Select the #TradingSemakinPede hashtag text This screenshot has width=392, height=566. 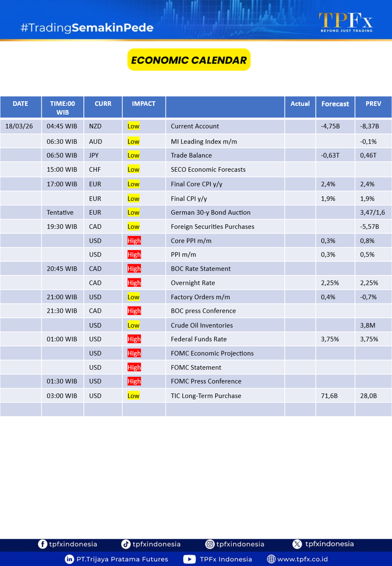pyautogui.click(x=87, y=28)
